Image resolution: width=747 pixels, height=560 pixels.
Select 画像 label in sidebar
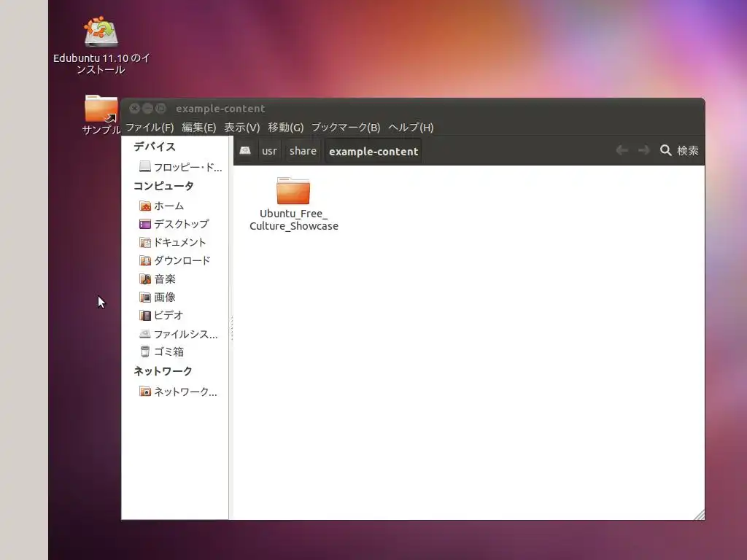point(165,297)
